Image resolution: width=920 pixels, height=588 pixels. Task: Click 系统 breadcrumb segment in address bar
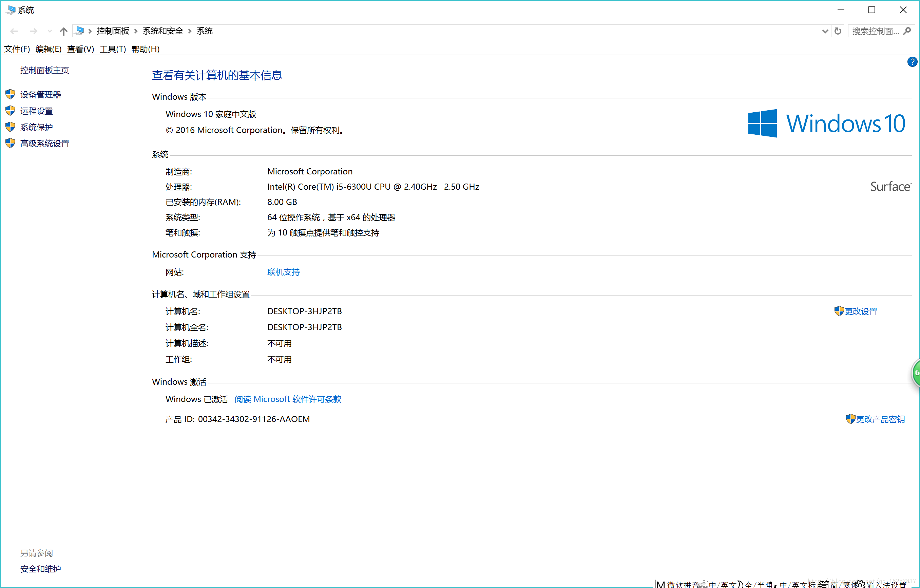[205, 31]
